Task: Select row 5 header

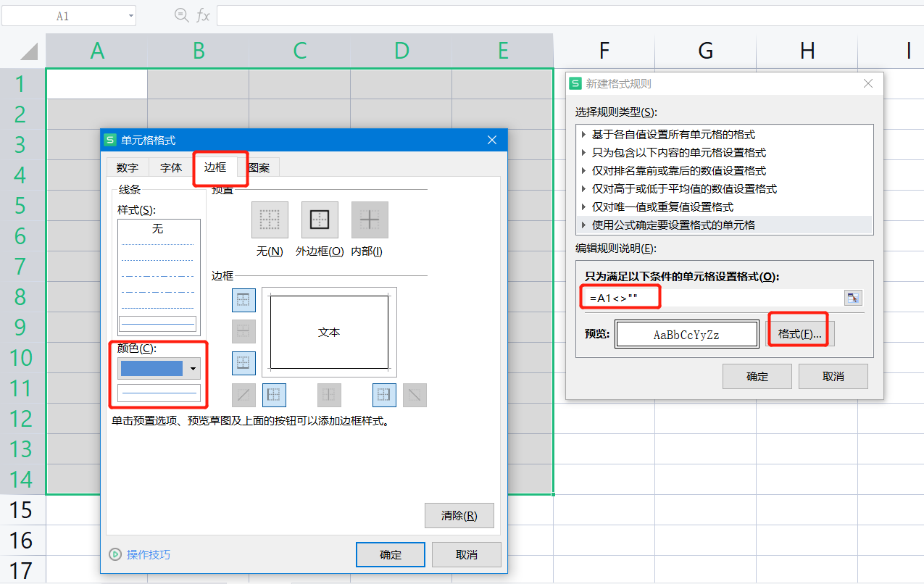Action: 22,206
